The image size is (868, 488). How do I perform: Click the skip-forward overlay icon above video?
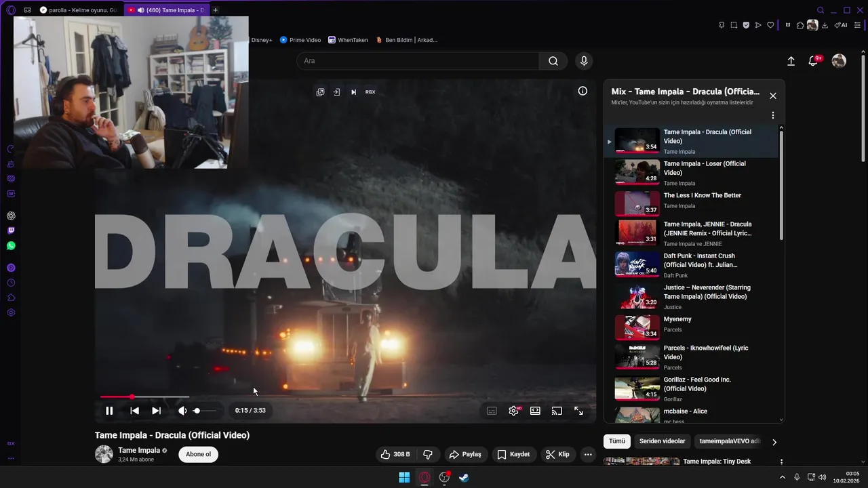pos(353,92)
